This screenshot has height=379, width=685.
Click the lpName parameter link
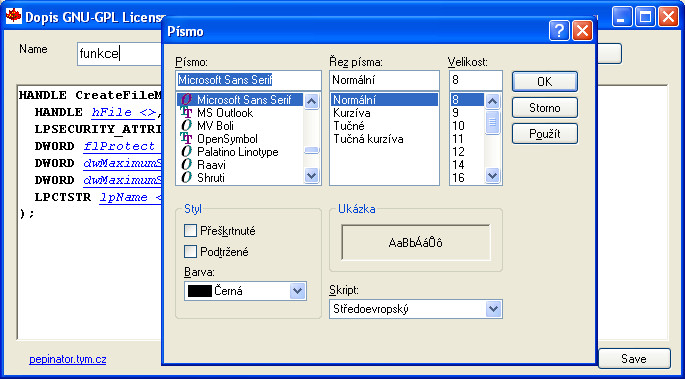pyautogui.click(x=131, y=197)
